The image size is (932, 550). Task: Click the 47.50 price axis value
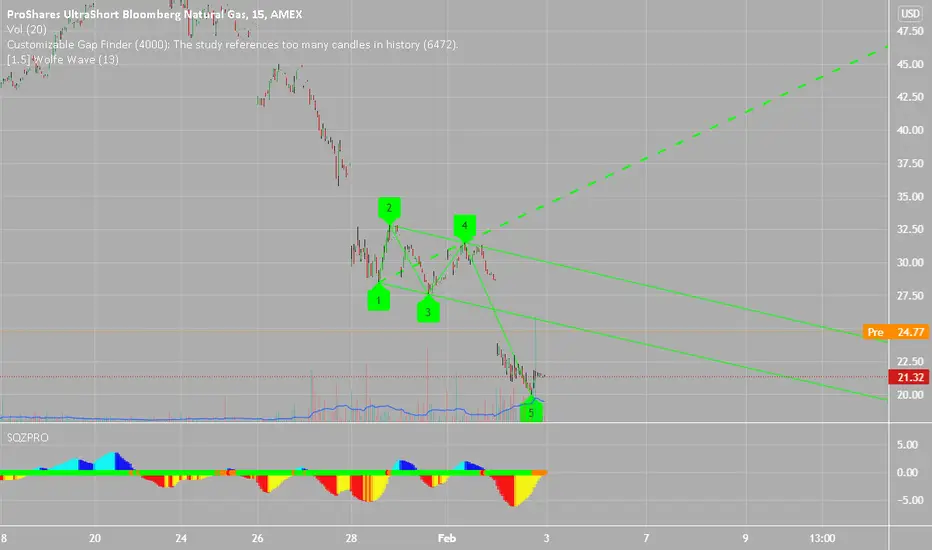pyautogui.click(x=910, y=31)
